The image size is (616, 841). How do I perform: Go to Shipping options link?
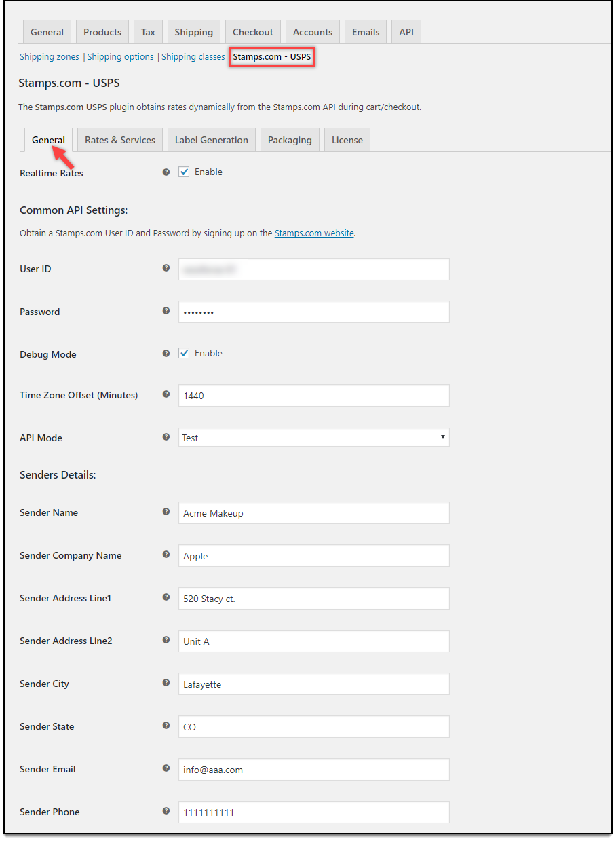pos(121,57)
